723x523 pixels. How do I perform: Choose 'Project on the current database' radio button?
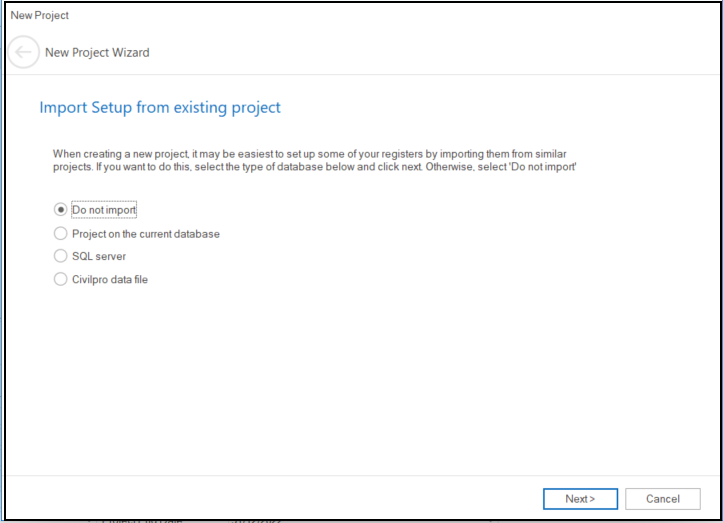[x=60, y=234]
